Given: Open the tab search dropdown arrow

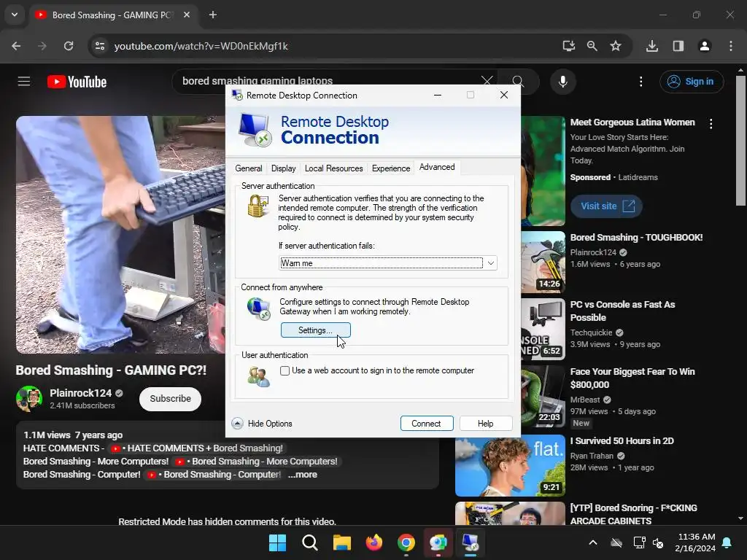Looking at the screenshot, I should pyautogui.click(x=15, y=15).
